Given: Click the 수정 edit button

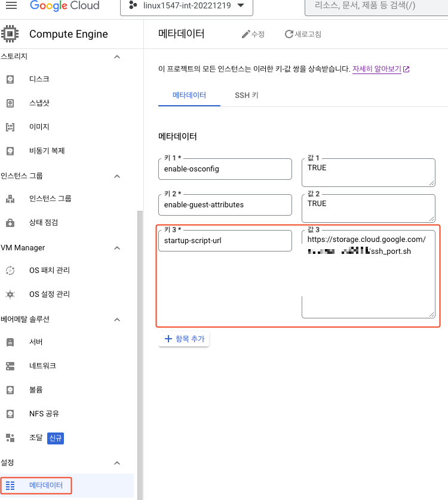Looking at the screenshot, I should (253, 34).
